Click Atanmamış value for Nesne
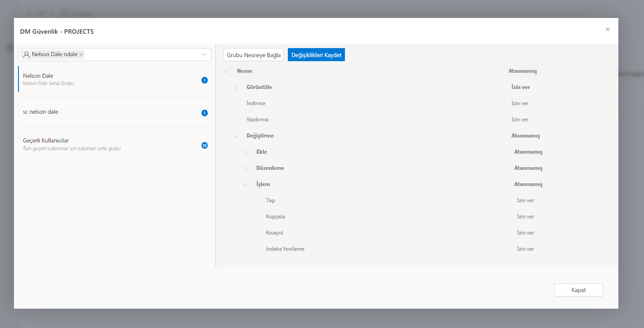Viewport: 644px width, 328px height. 523,71
